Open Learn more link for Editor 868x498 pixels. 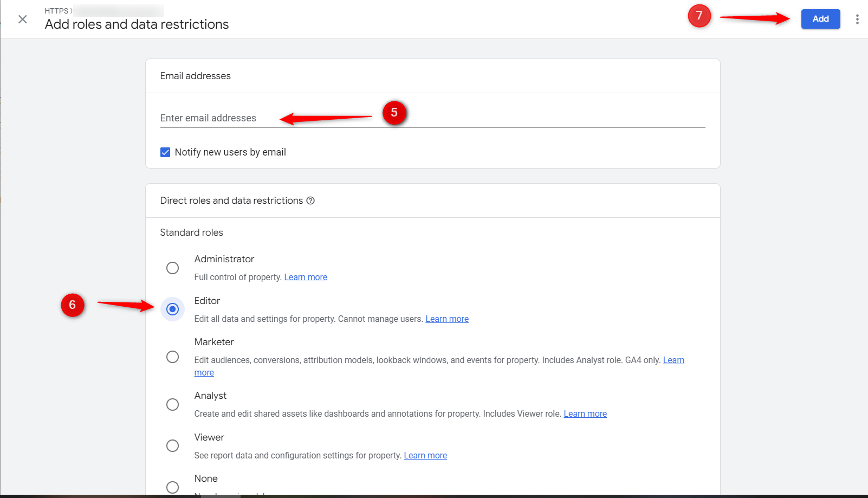click(x=447, y=319)
